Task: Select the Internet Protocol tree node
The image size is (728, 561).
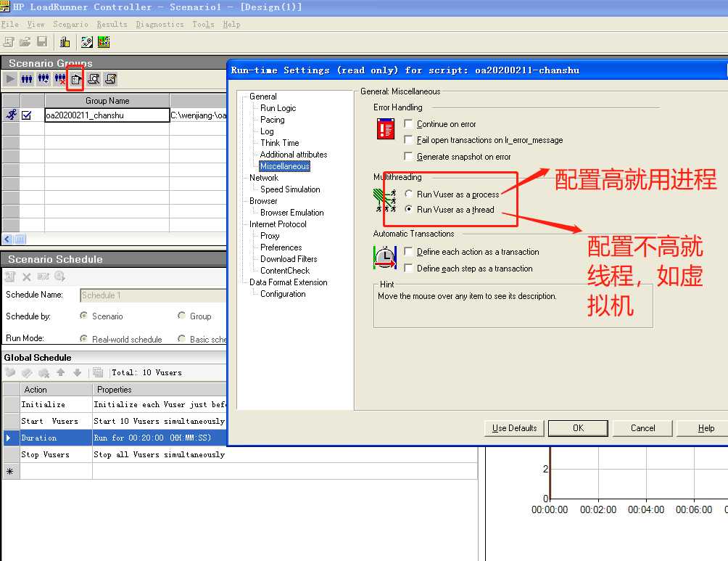Action: 278,224
